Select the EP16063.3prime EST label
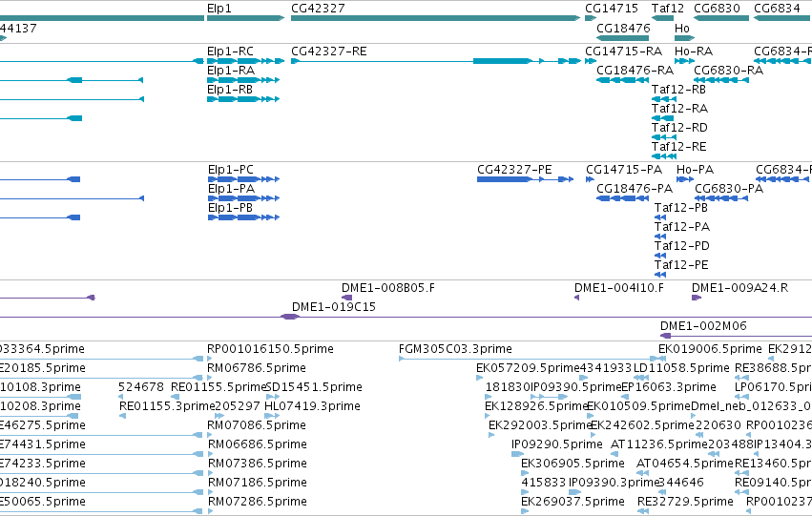This screenshot has width=812, height=516. [x=669, y=387]
